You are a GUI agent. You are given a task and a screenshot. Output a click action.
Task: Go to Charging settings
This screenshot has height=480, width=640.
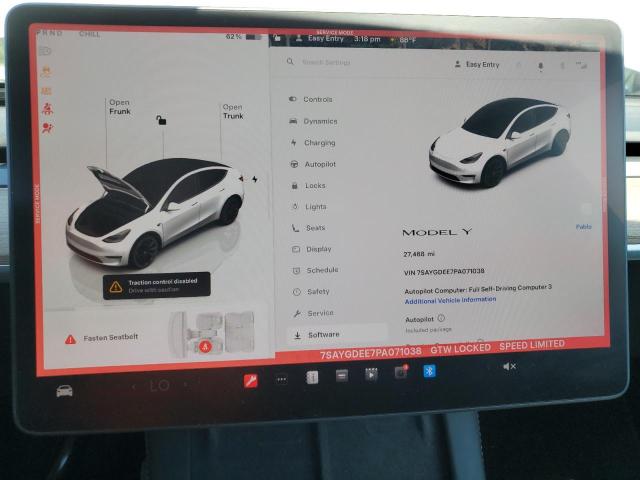(x=319, y=142)
